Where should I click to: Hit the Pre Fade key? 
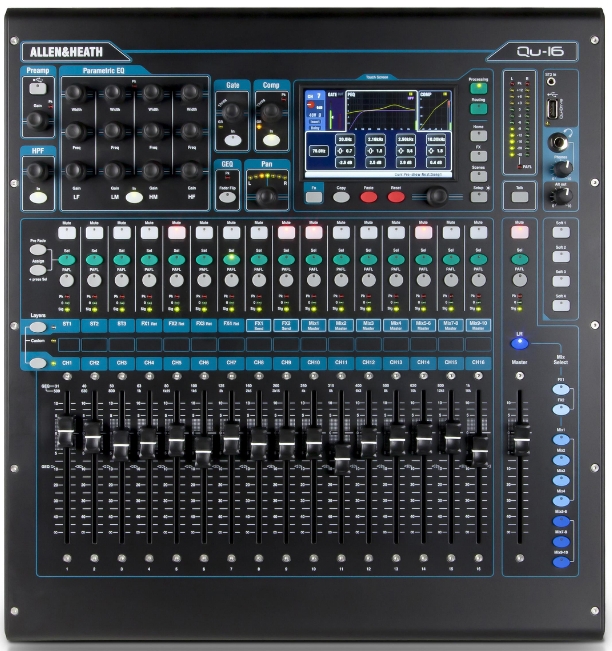pos(38,250)
